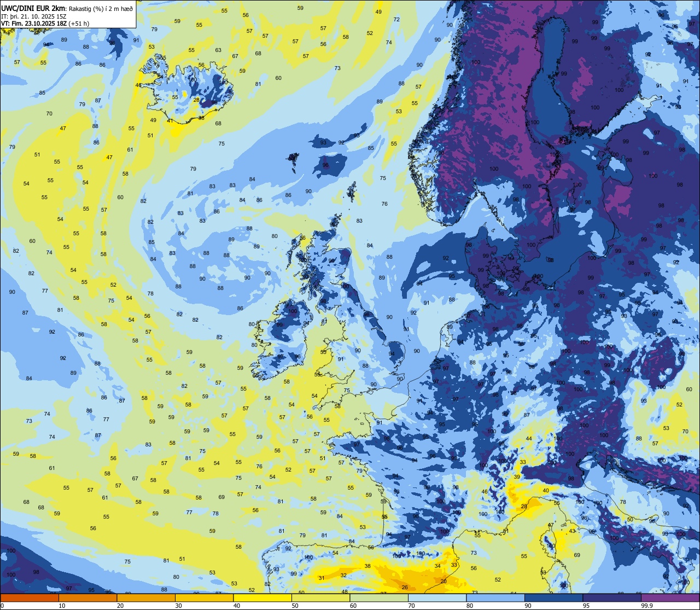This screenshot has height=610, width=700.
Task: Click the humidity value 44 on the map
Action: pyautogui.click(x=529, y=439)
